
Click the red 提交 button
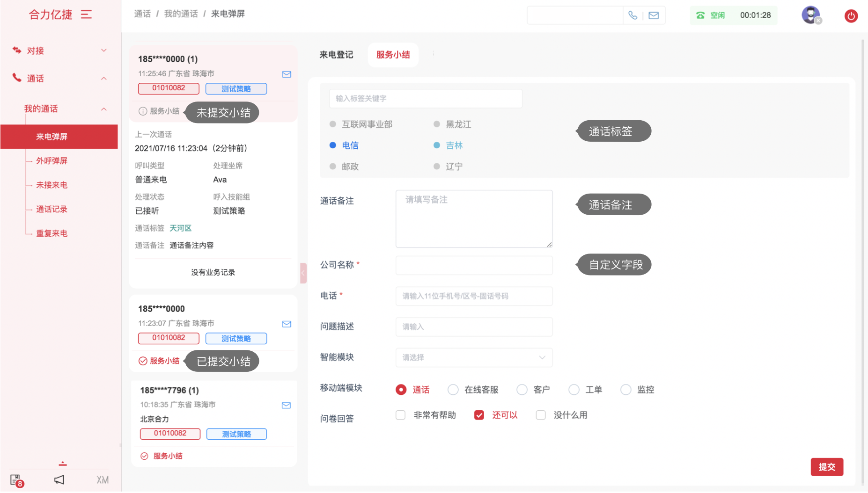[826, 467]
